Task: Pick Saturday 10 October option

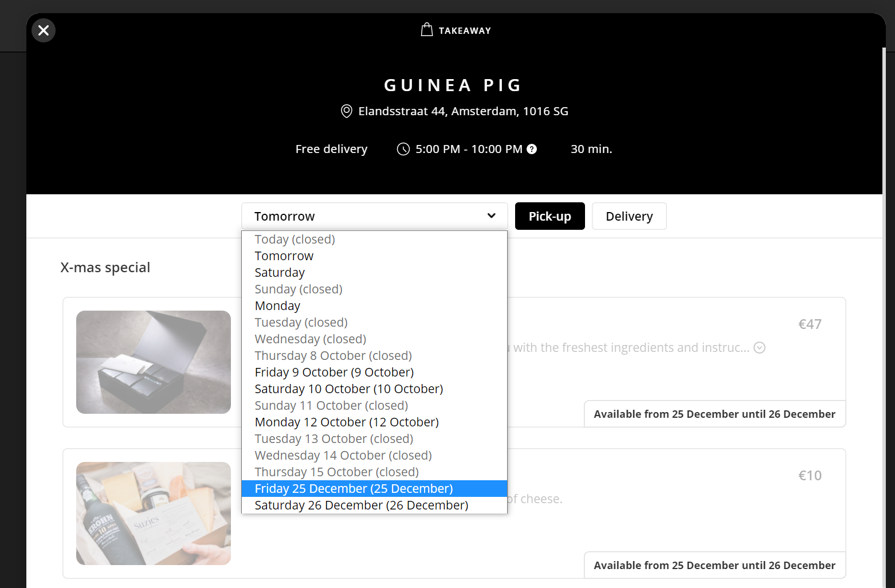Action: pyautogui.click(x=348, y=389)
